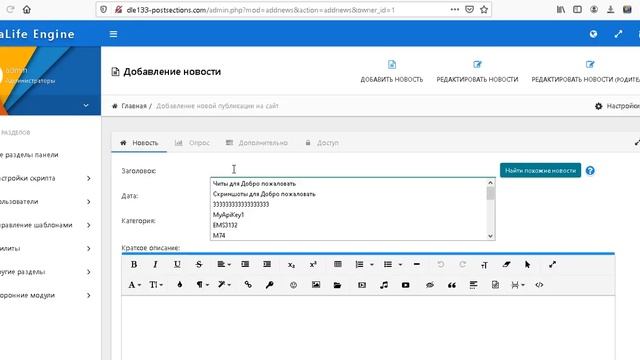640x360 pixels.
Task: Click Найти похожие новости button
Action: (540, 171)
